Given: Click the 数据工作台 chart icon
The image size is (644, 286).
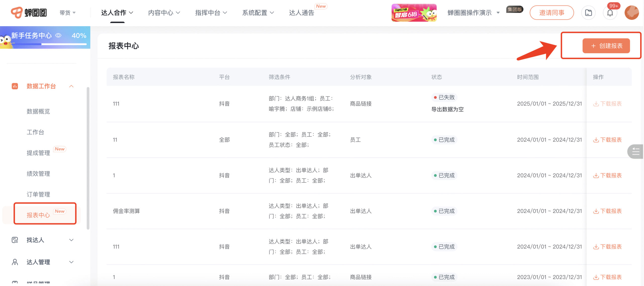Looking at the screenshot, I should coord(15,86).
